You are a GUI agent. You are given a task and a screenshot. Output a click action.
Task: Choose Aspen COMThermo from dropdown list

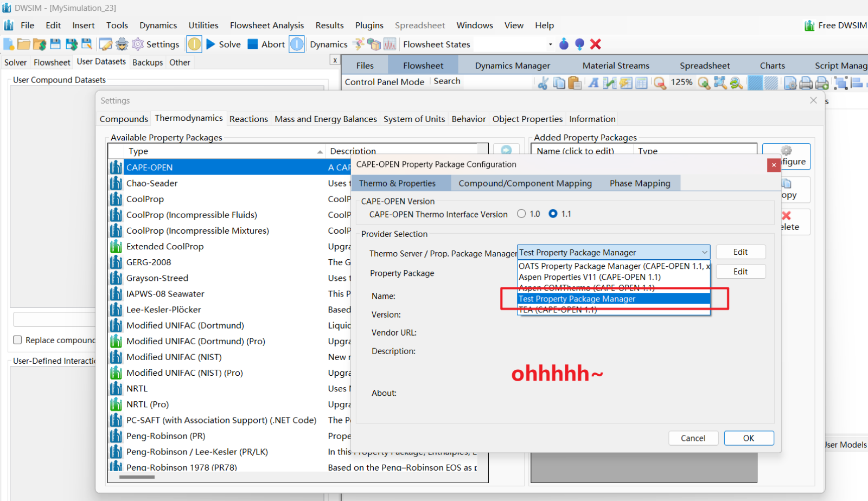[614, 287]
